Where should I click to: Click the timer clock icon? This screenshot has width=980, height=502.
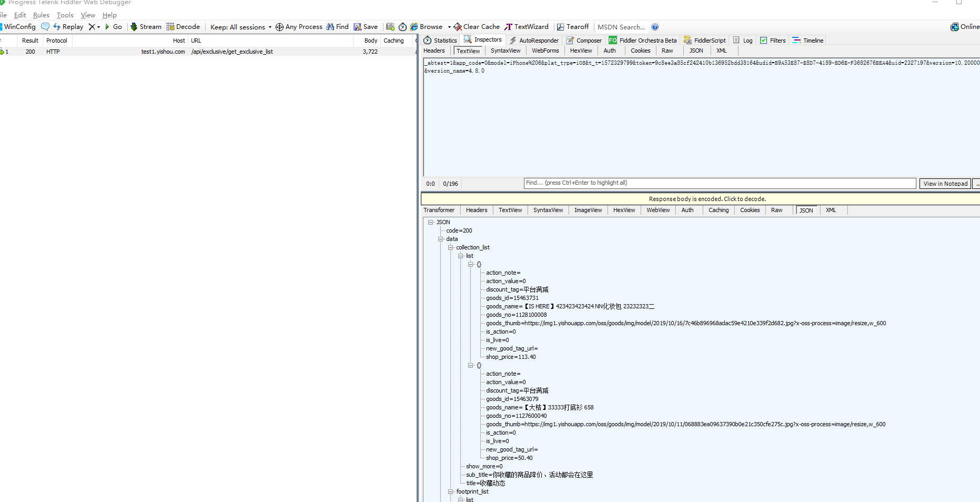(x=402, y=27)
